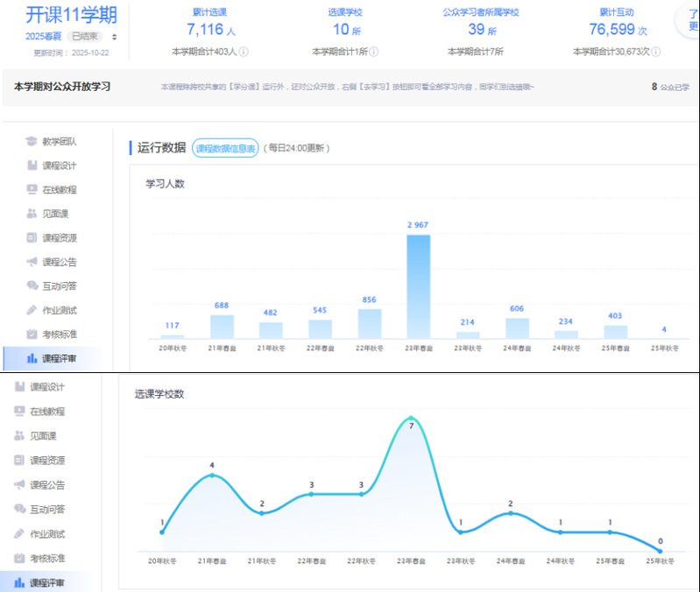Select the highlighted 课程评审 item beside 选课学校数 chart
The image size is (700, 592).
[x=47, y=582]
